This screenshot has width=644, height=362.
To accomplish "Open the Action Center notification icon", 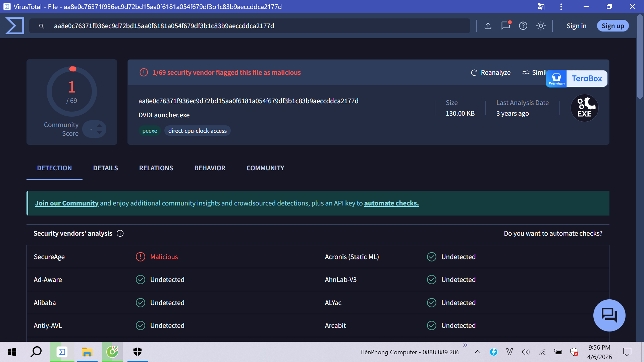I will 627,352.
